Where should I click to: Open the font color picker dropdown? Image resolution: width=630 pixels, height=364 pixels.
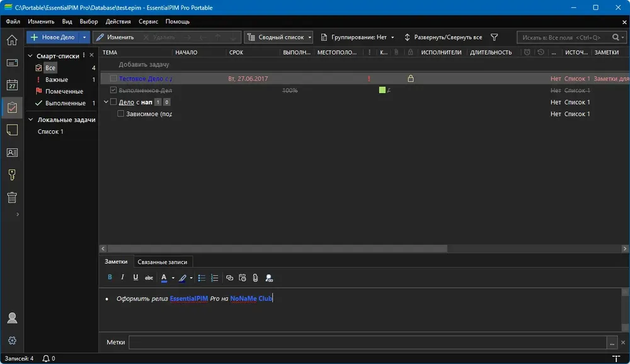click(173, 278)
